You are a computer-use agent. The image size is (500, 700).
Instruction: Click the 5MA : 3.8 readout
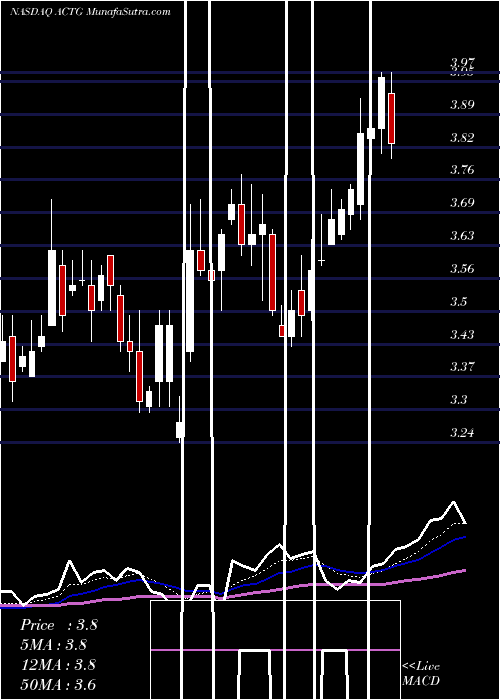click(x=54, y=645)
